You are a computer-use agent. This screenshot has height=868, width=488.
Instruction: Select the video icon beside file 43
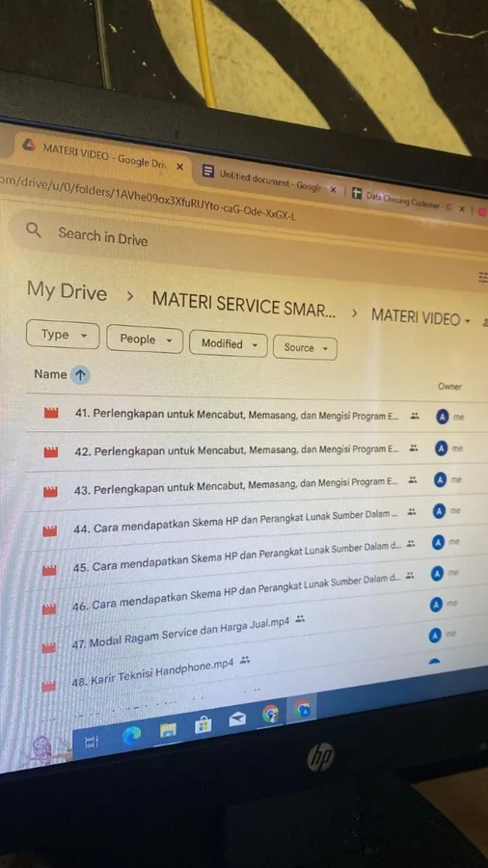[50, 491]
